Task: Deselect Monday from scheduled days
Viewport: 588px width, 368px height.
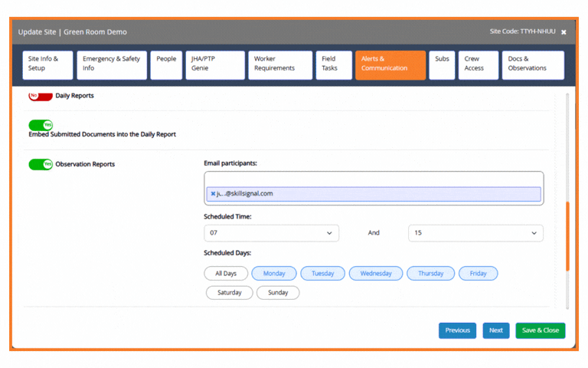Action: click(274, 274)
